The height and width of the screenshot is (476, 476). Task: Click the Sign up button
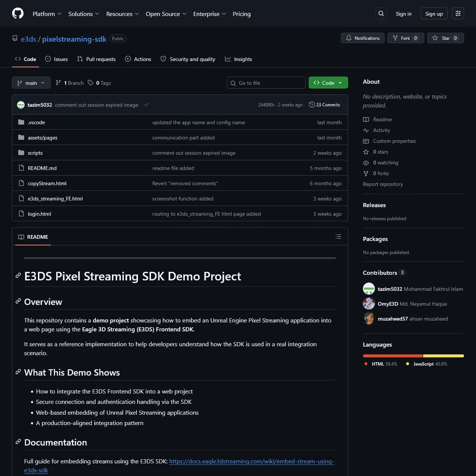[x=434, y=14]
